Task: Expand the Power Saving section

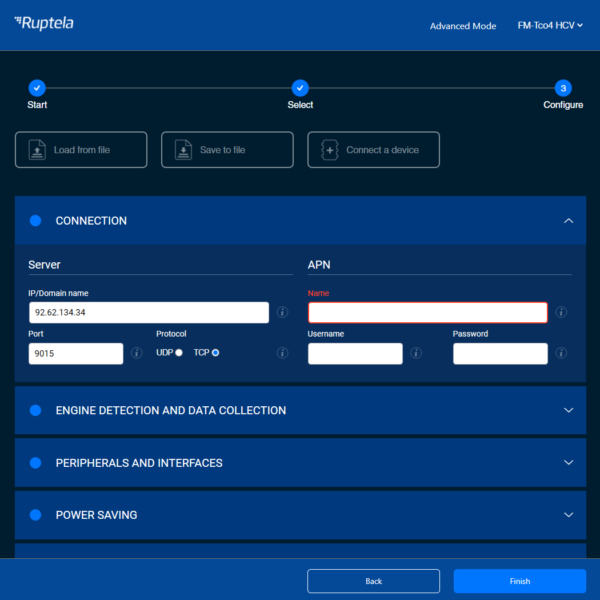Action: 568,515
